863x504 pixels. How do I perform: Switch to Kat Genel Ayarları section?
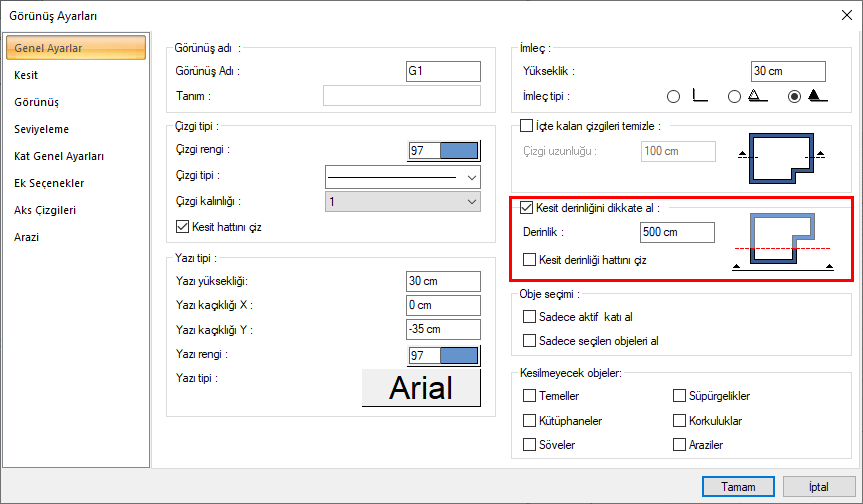coord(59,156)
